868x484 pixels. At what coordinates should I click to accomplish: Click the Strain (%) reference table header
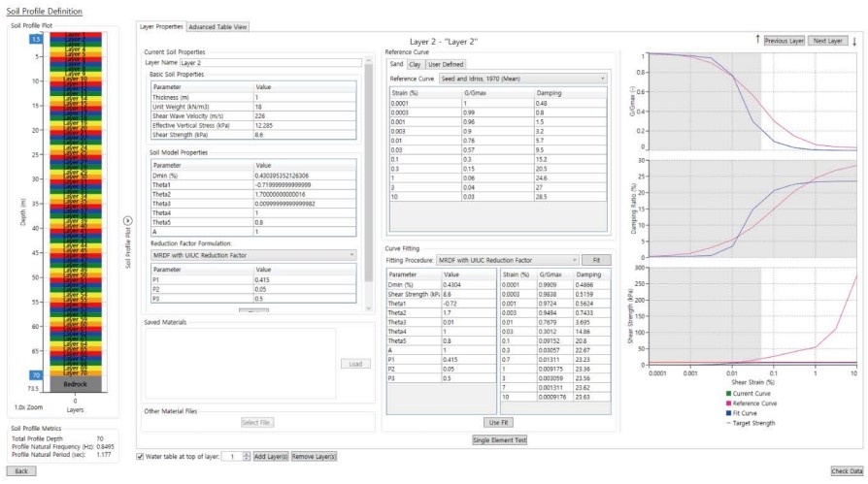tap(425, 93)
